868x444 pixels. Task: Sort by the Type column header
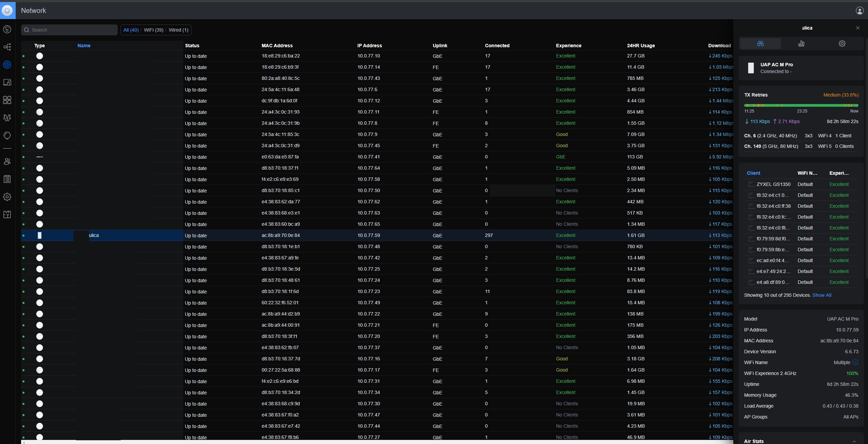39,46
